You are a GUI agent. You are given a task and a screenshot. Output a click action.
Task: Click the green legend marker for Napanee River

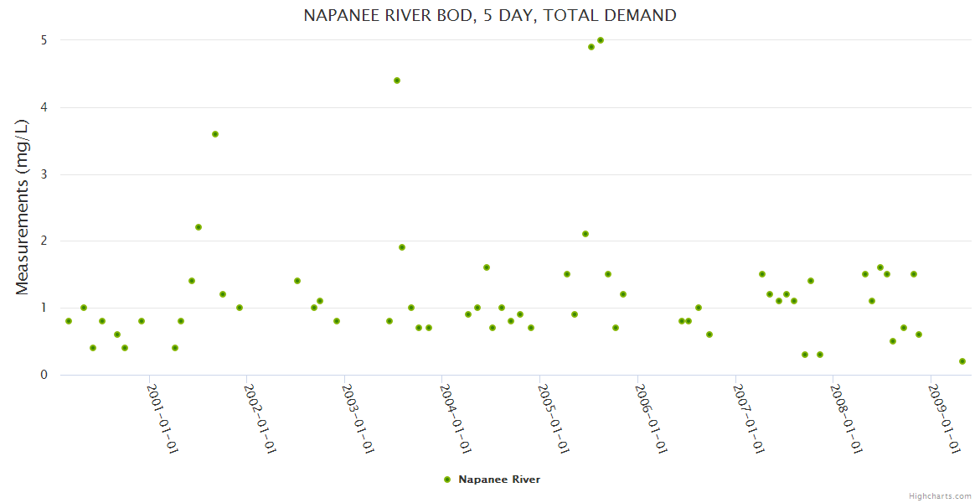click(x=446, y=480)
